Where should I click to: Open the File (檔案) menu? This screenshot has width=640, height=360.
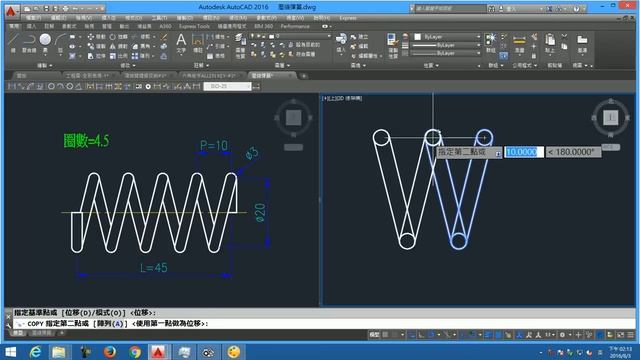[33, 18]
